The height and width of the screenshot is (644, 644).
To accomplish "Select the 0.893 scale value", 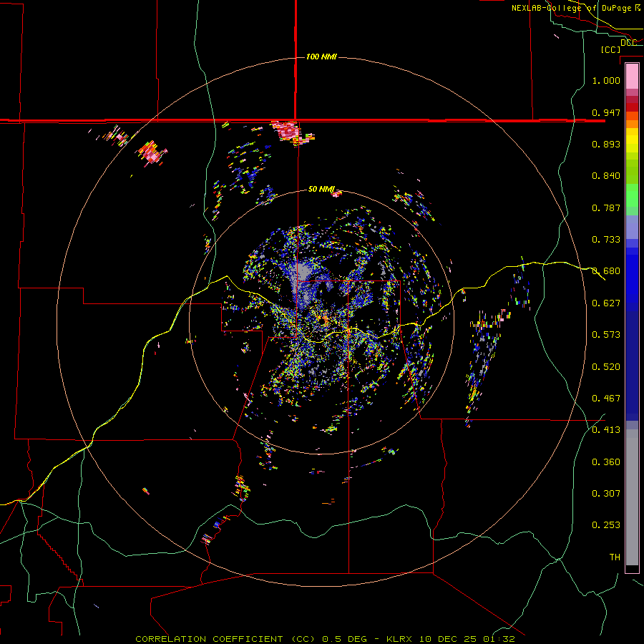I will point(606,144).
